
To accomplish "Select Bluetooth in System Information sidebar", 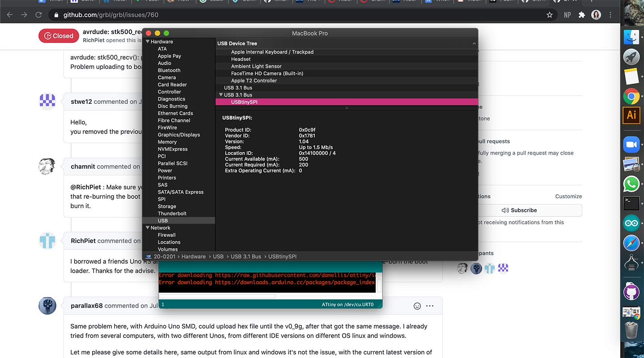I will click(x=169, y=70).
